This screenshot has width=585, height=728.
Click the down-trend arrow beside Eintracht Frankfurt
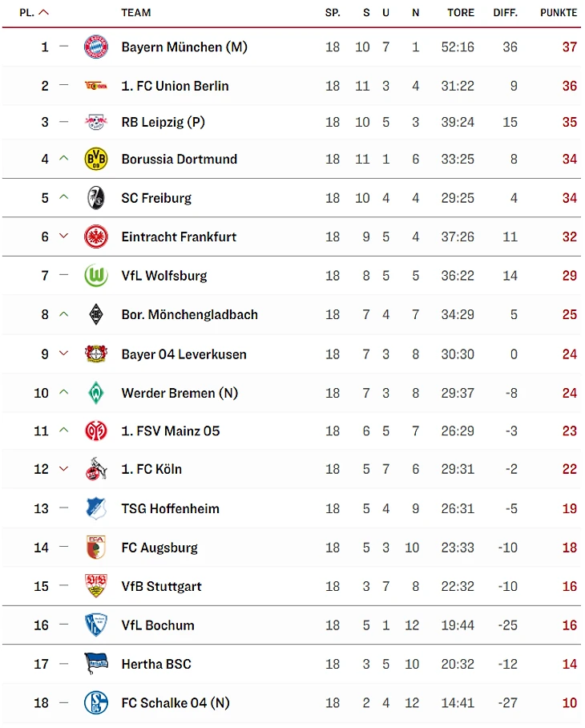[x=64, y=237]
